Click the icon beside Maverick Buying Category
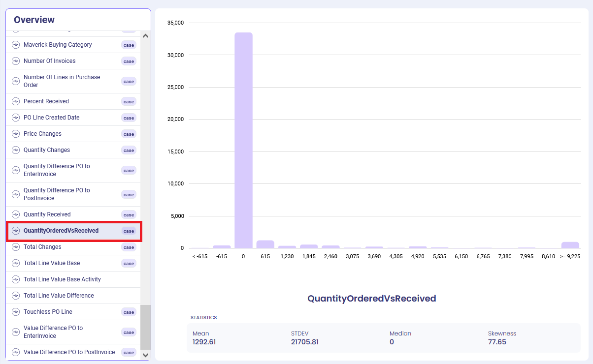Viewport: 593px width, 364px height. coord(16,45)
